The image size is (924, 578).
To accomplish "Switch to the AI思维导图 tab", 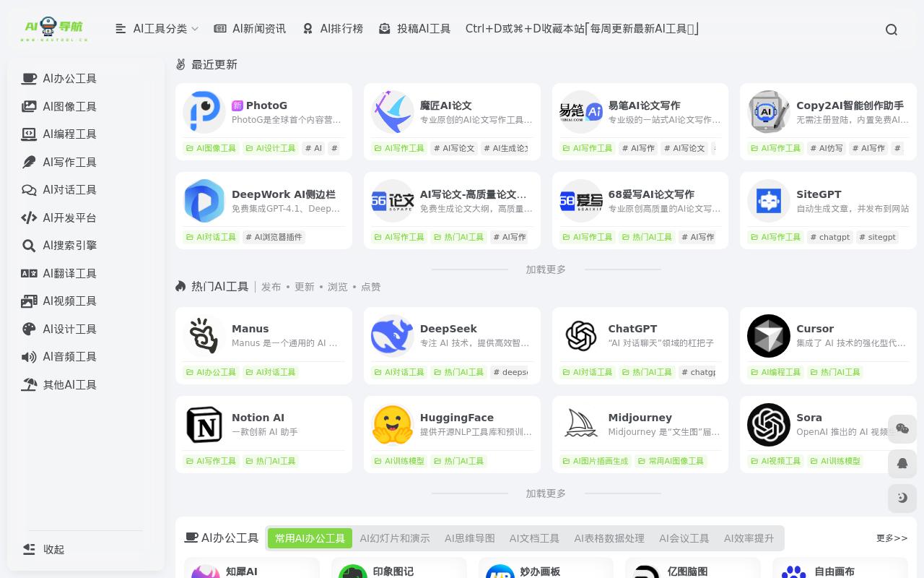I will 470,538.
